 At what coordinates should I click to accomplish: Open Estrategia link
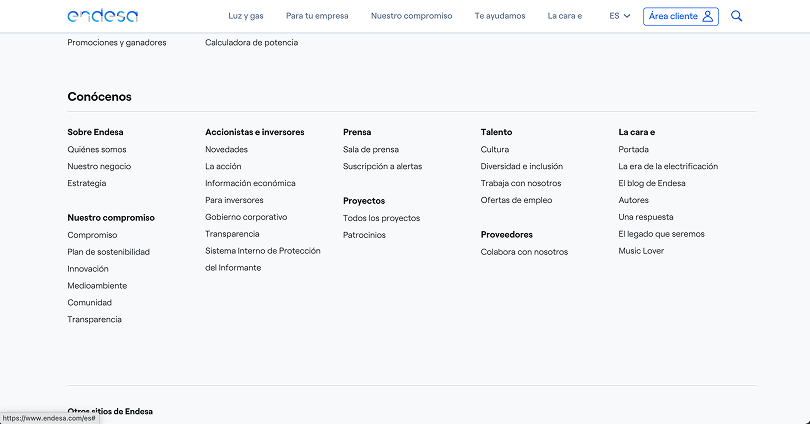coord(87,183)
